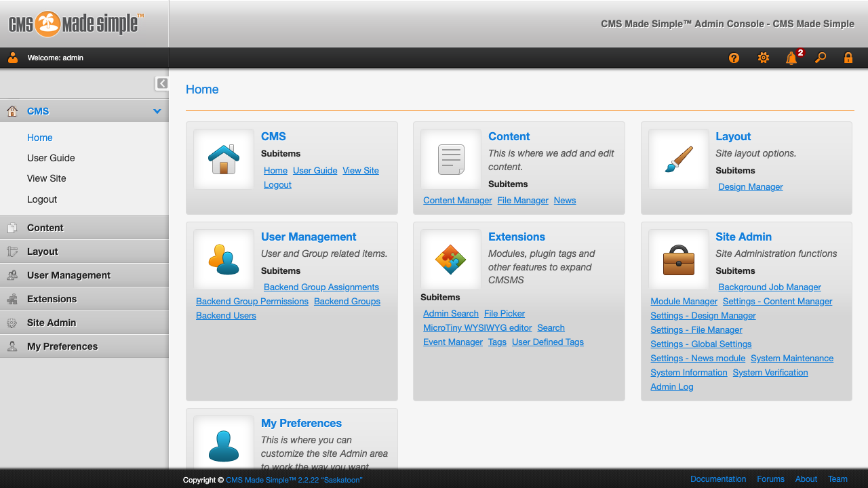This screenshot has height=488, width=868.
Task: Collapse the sidebar with arrow toggle
Action: click(162, 83)
